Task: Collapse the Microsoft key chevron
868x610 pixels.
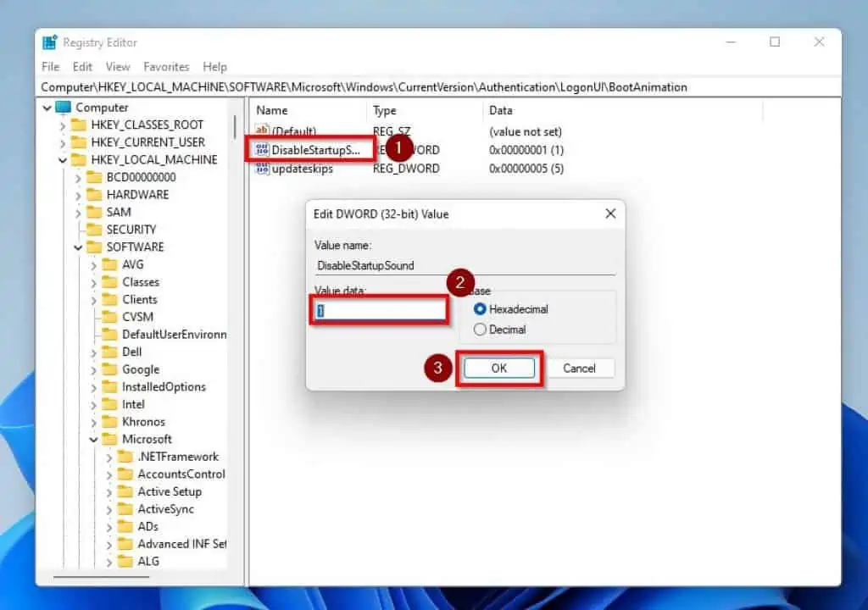Action: point(93,440)
